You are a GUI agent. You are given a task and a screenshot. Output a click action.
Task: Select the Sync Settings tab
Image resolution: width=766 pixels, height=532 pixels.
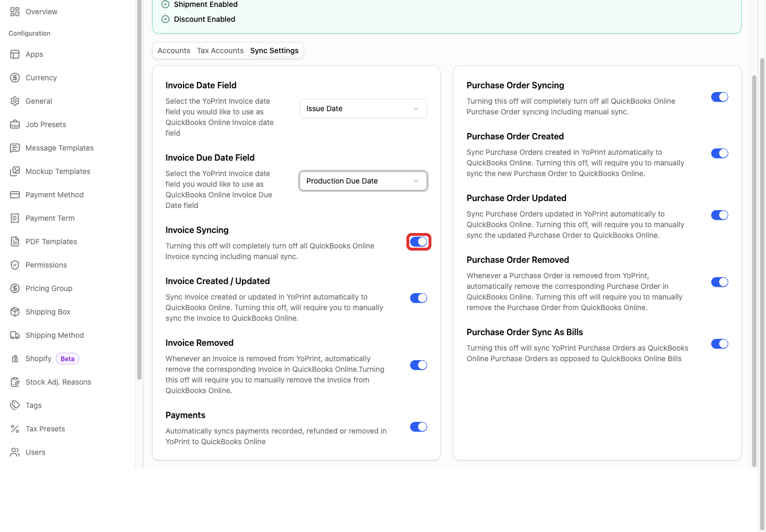pos(274,51)
